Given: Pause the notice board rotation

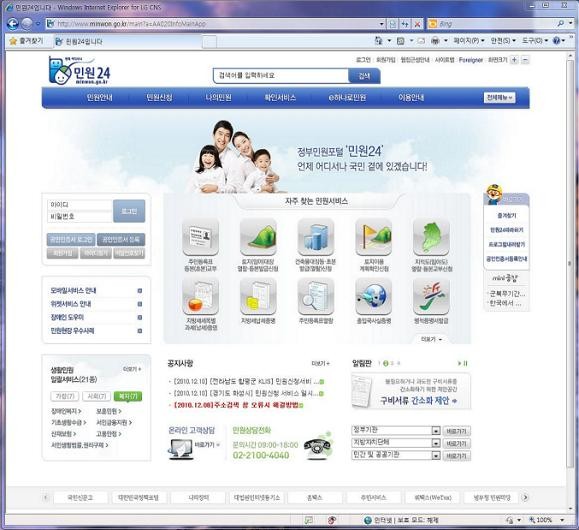Looking at the screenshot, I should coord(465,363).
